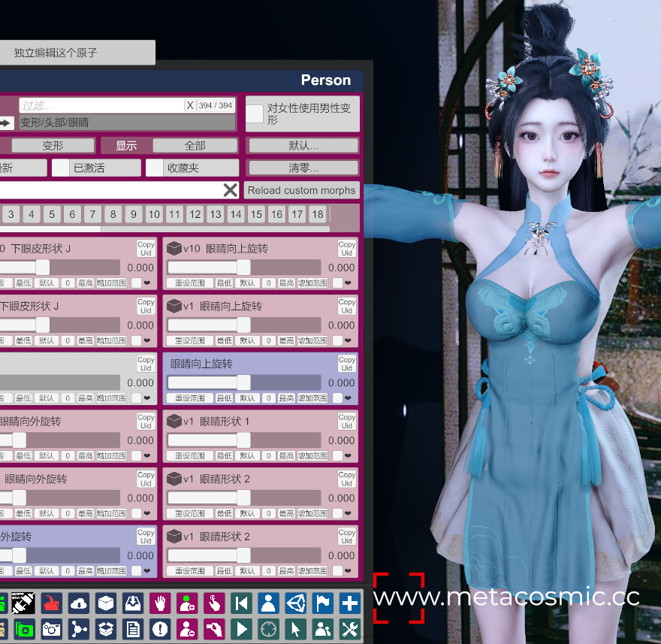The height and width of the screenshot is (644, 661).
Task: Click the inbox download tray icon
Action: (133, 603)
